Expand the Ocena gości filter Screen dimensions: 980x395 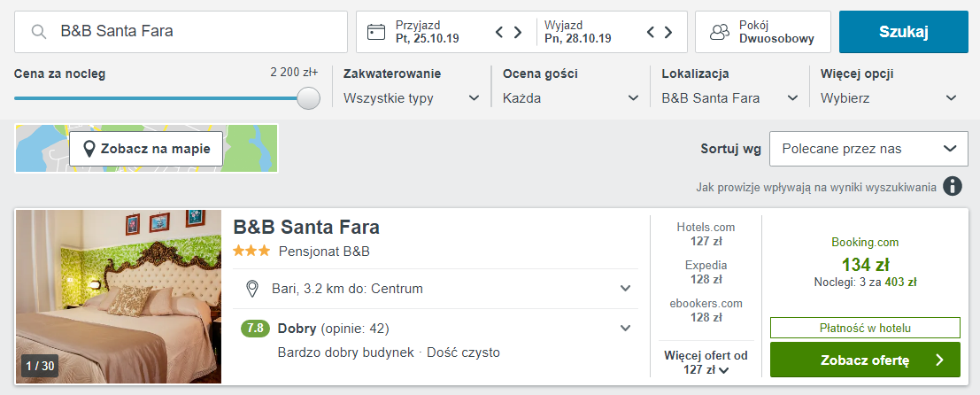(x=570, y=98)
